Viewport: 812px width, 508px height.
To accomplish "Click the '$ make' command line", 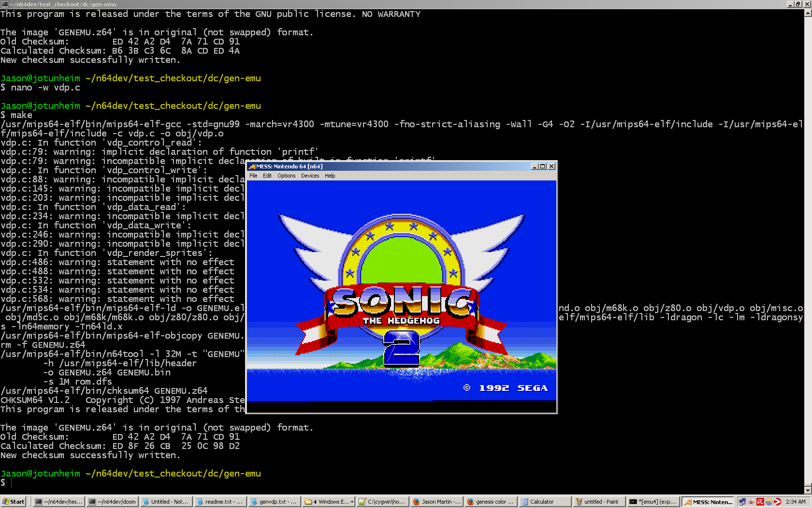I will (16, 115).
